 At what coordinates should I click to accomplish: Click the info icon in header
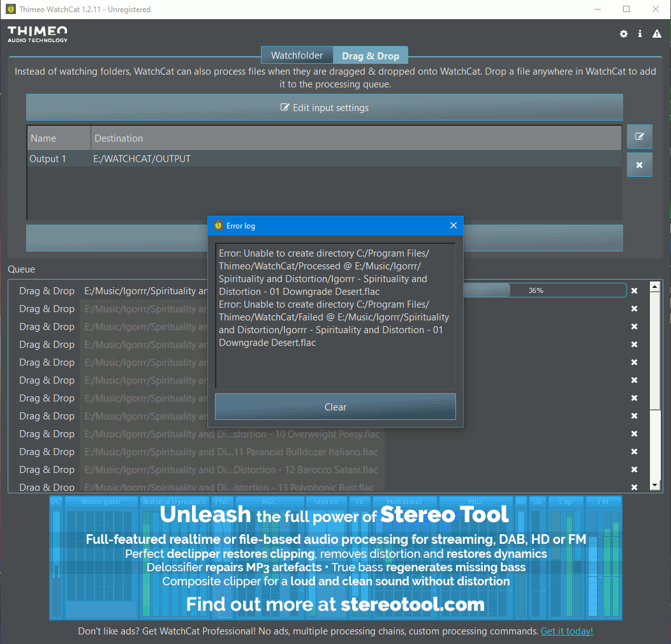(640, 34)
